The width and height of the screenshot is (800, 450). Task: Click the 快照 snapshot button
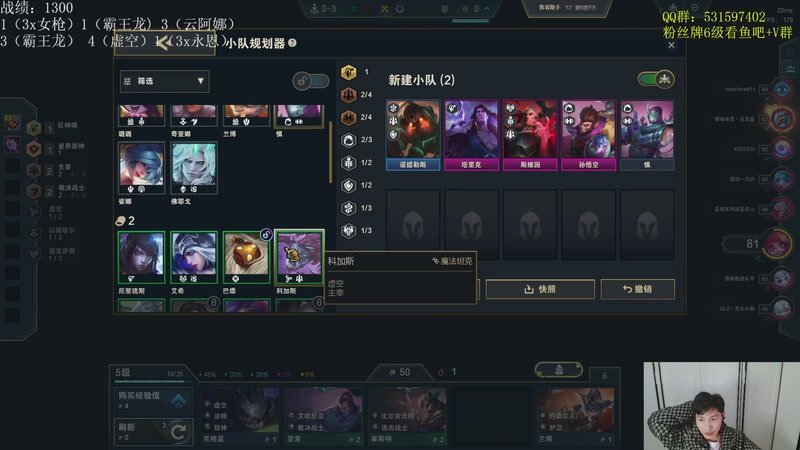click(540, 289)
